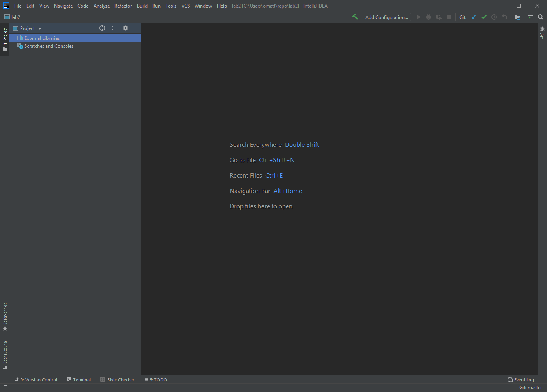The height and width of the screenshot is (392, 547).
Task: Select opened file using the crosshair icon
Action: (102, 28)
